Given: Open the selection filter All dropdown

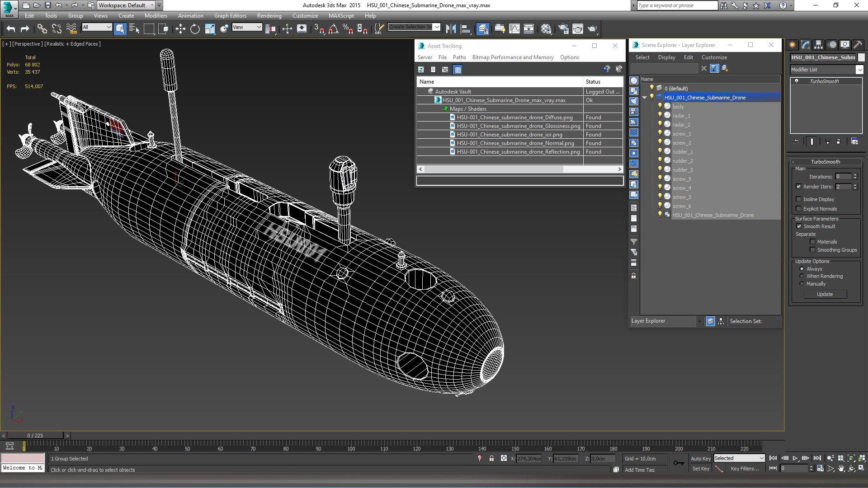Looking at the screenshot, I should (x=97, y=27).
